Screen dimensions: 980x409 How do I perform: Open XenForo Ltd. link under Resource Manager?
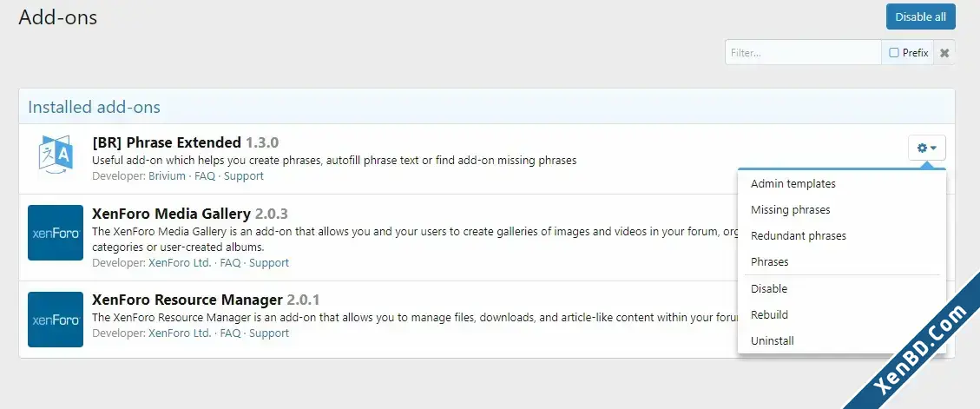coord(180,333)
